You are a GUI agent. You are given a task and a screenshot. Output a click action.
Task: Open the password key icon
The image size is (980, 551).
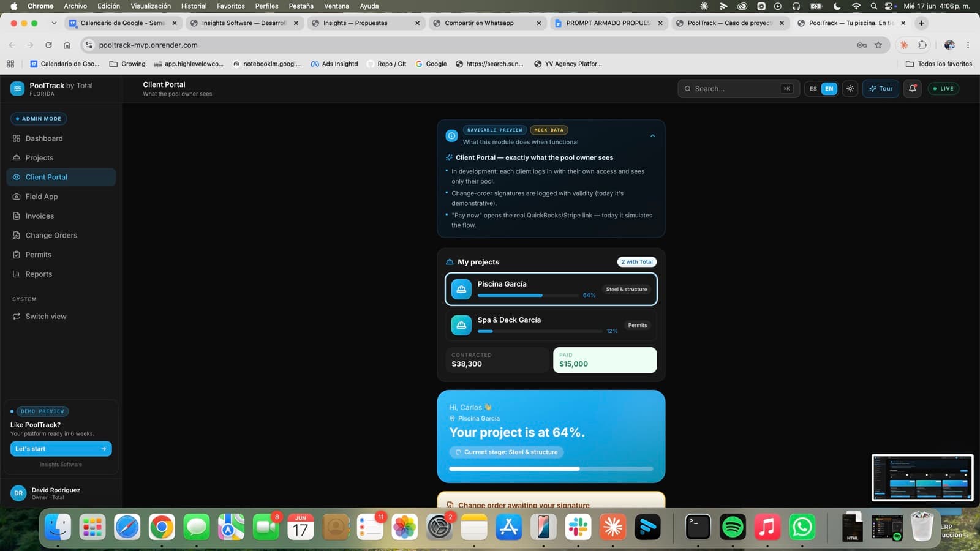click(x=862, y=45)
